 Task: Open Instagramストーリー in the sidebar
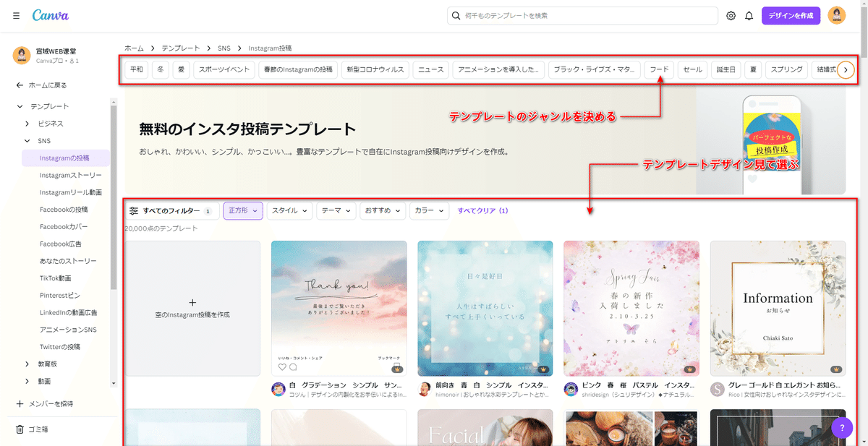pos(71,175)
